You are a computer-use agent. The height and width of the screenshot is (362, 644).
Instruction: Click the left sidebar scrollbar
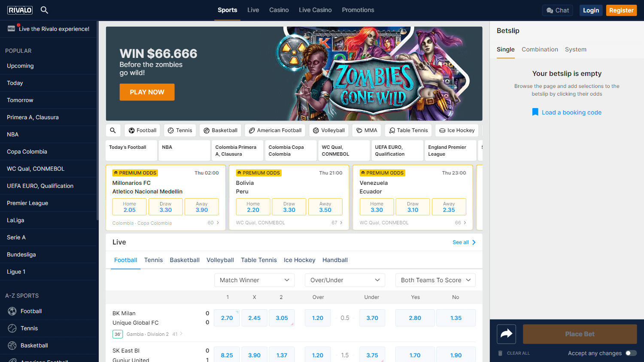98,121
